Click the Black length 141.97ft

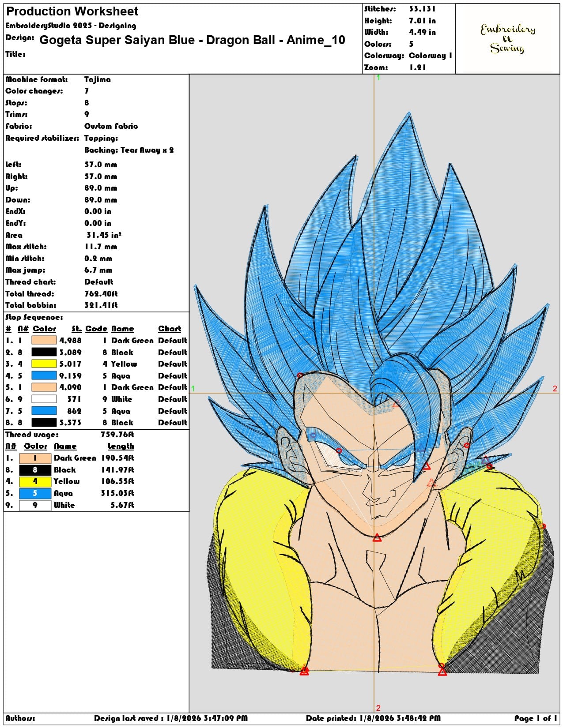pos(117,470)
